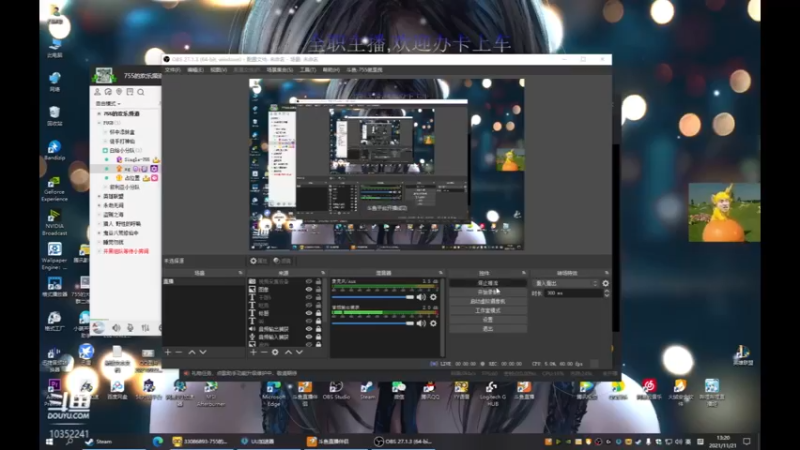Mute the 音频输出捕获 mixer channel
The width and height of the screenshot is (800, 450).
click(421, 323)
